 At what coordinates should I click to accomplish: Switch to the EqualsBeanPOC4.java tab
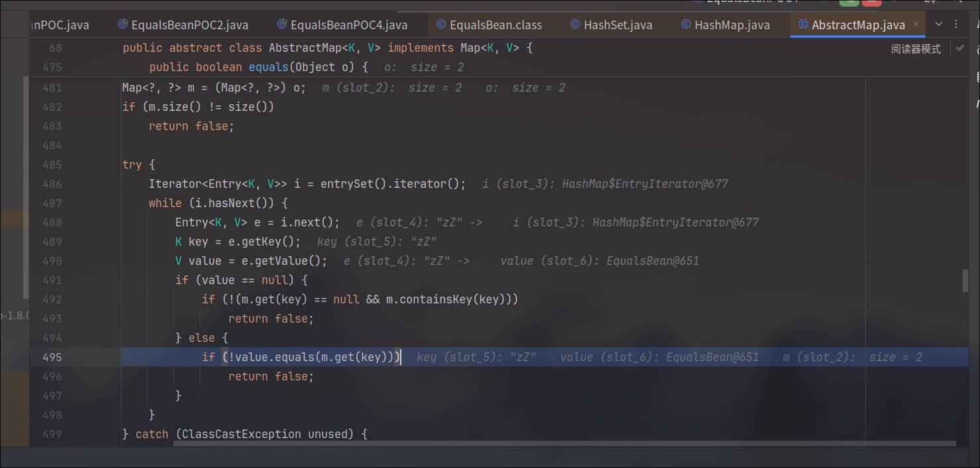(x=349, y=25)
